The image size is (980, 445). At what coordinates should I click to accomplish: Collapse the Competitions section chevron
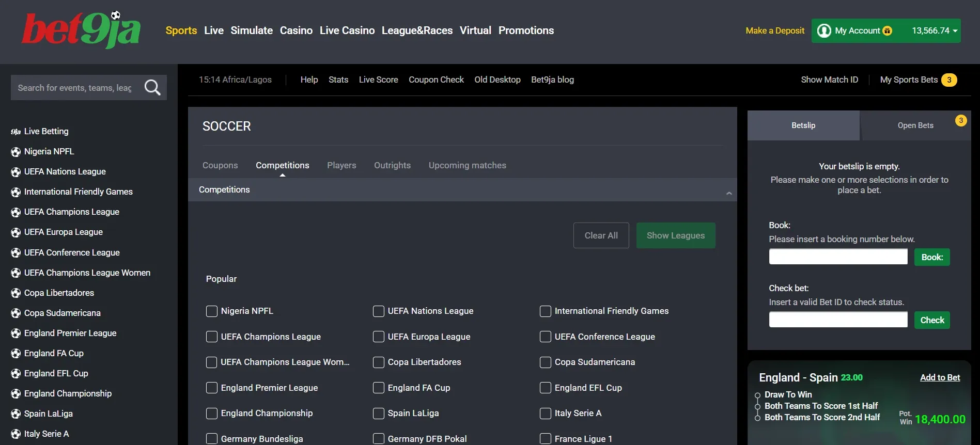(729, 193)
